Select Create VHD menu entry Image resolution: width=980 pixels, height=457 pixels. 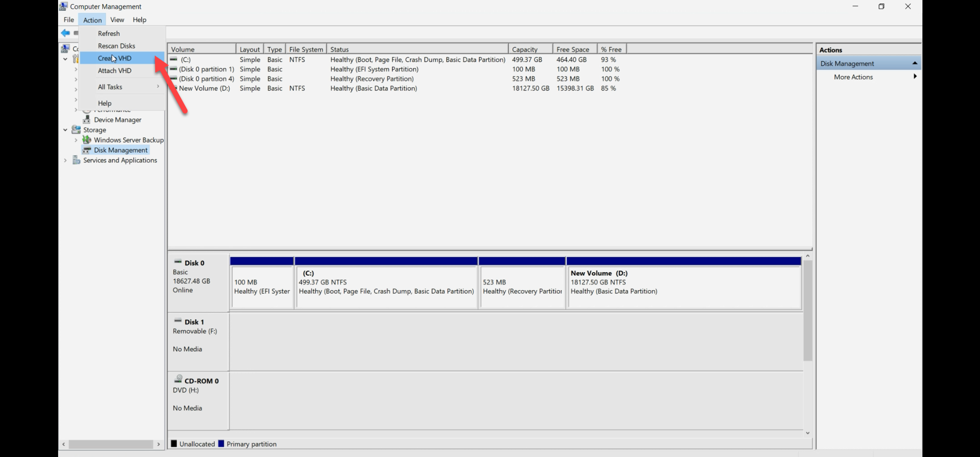pos(122,58)
